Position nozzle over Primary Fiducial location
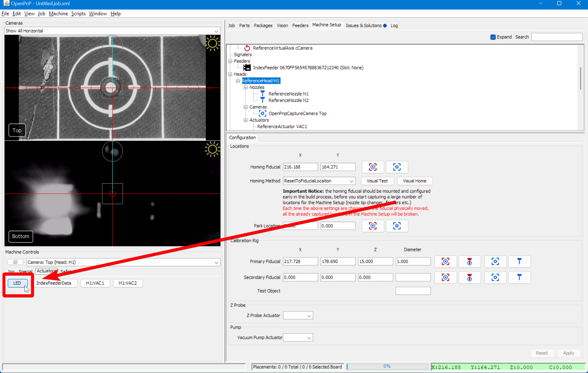 (x=519, y=262)
